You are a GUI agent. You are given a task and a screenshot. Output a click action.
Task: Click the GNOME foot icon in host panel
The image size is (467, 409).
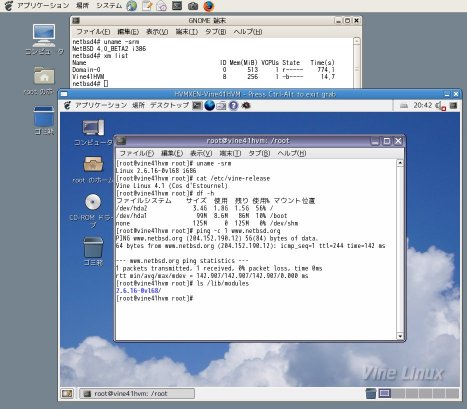[x=9, y=5]
